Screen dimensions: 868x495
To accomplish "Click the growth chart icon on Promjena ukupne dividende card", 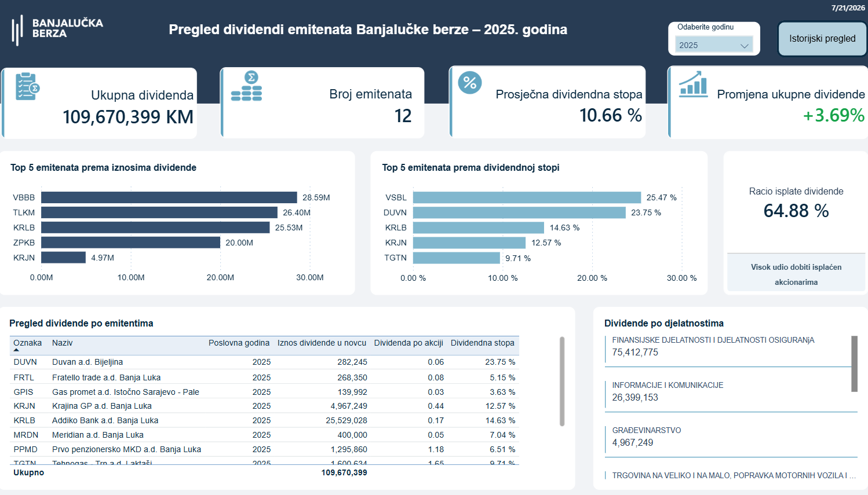I will pyautogui.click(x=693, y=84).
